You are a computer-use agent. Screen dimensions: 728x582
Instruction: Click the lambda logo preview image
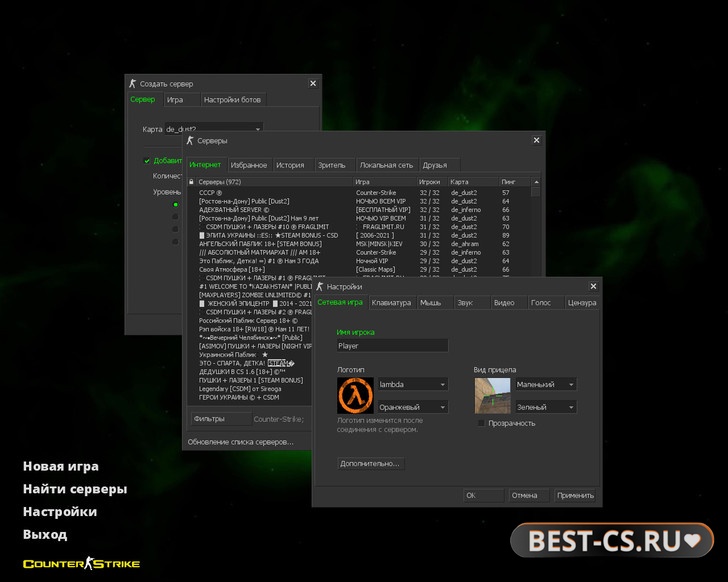pos(355,395)
